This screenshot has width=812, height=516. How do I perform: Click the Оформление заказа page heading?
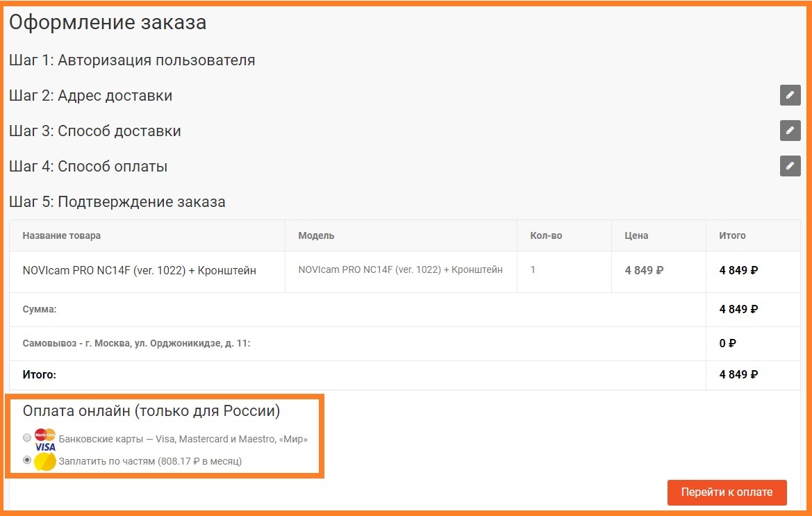(108, 23)
